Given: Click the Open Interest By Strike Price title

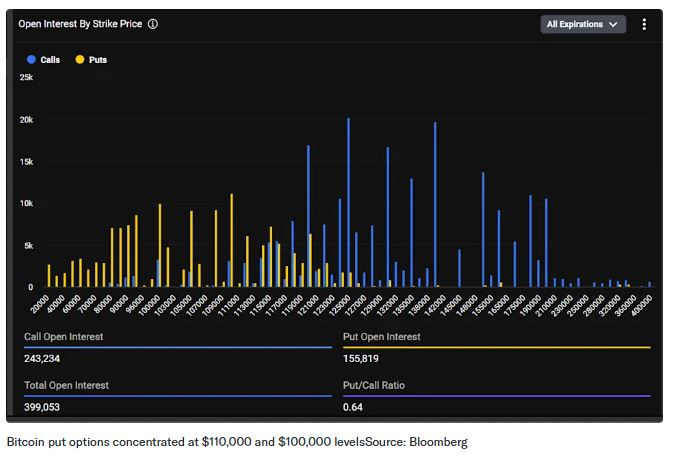Looking at the screenshot, I should click(x=80, y=24).
